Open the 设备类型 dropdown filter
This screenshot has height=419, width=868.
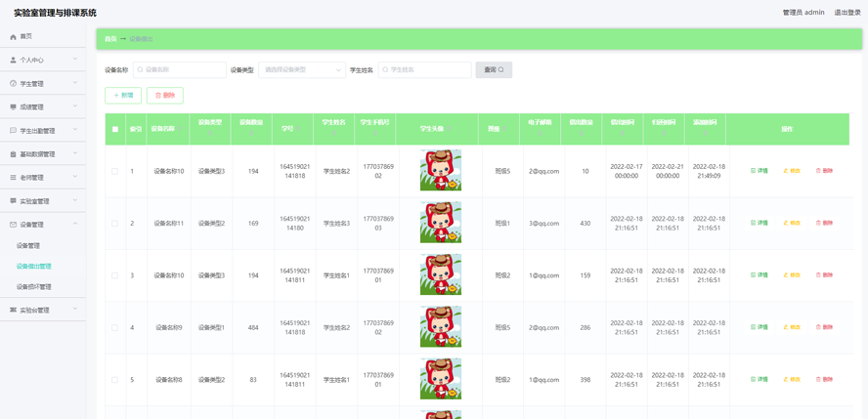(301, 70)
